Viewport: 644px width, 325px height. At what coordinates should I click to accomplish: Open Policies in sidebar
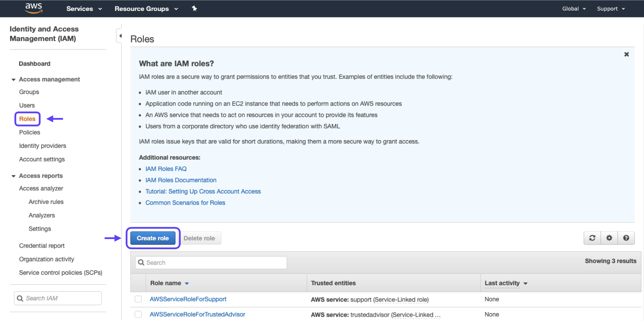(x=29, y=132)
